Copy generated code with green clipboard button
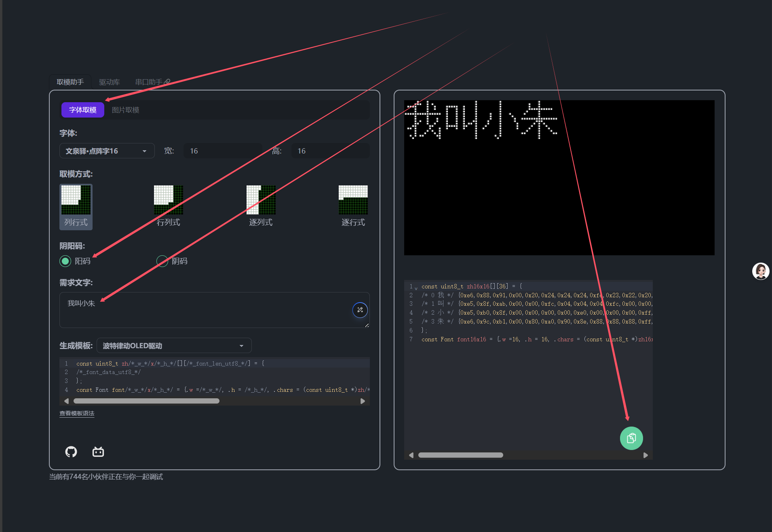The height and width of the screenshot is (532, 772). pos(631,438)
